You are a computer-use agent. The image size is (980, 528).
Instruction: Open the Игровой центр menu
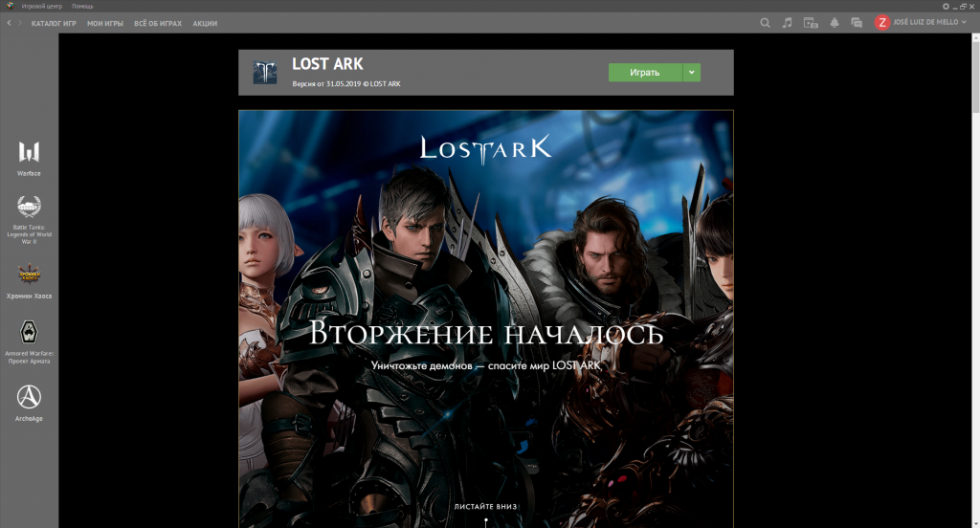42,7
